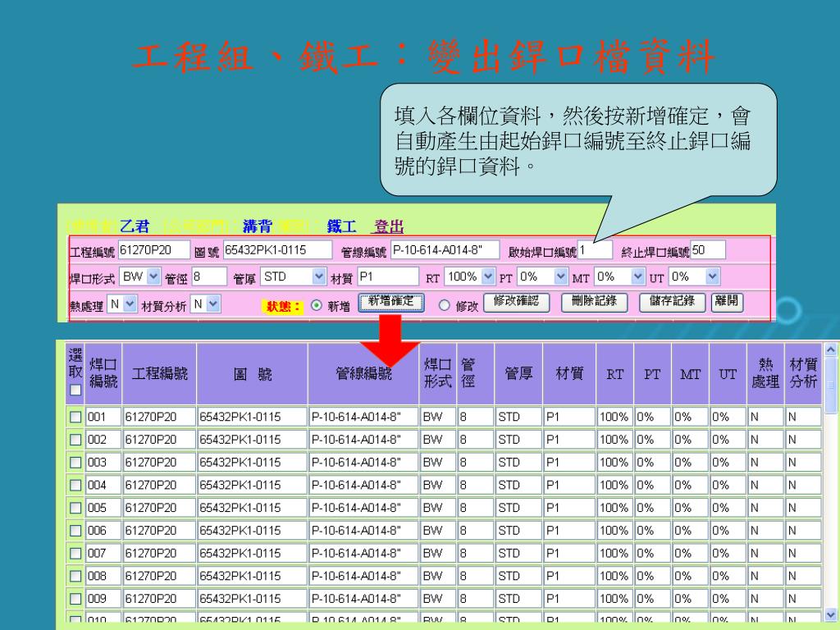Click the 修改確認 button
This screenshot has width=840, height=630.
(x=516, y=302)
